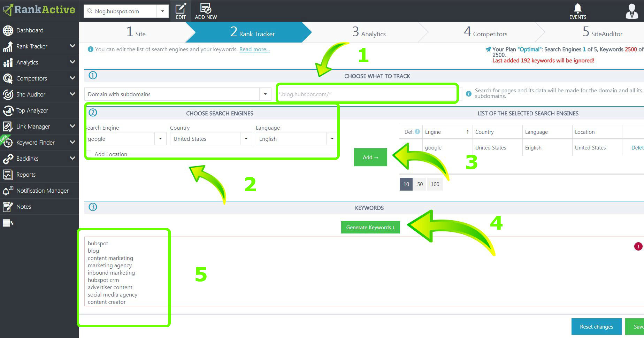
Task: Expand the Rank Tracker sidebar submenu
Action: coord(72,46)
